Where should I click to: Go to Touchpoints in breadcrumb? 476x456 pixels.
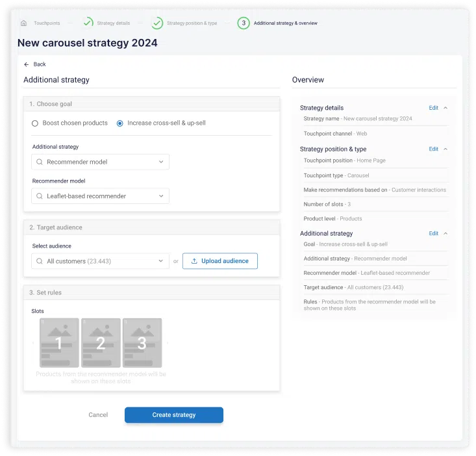(45, 23)
